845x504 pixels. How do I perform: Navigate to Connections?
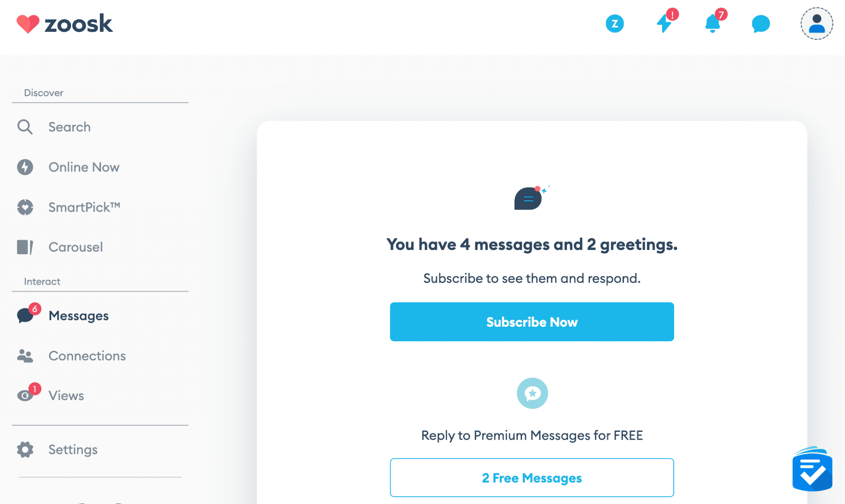point(87,356)
